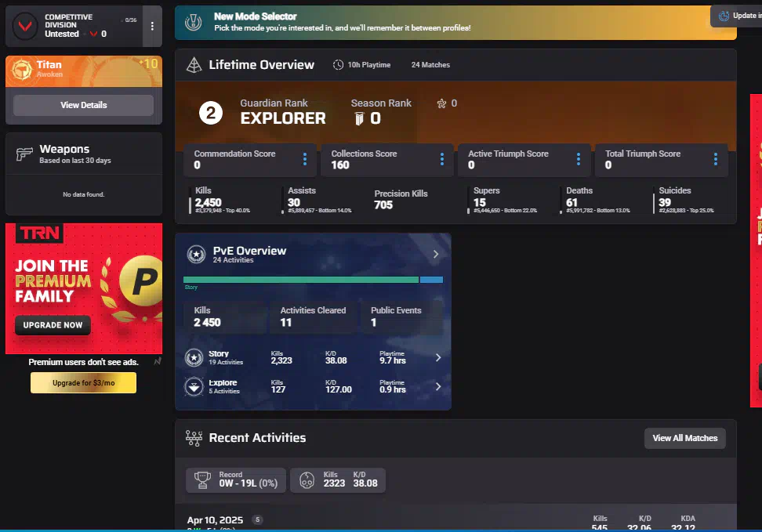This screenshot has width=762, height=532.
Task: Click Upgrade Now on the premium ad
Action: click(53, 325)
